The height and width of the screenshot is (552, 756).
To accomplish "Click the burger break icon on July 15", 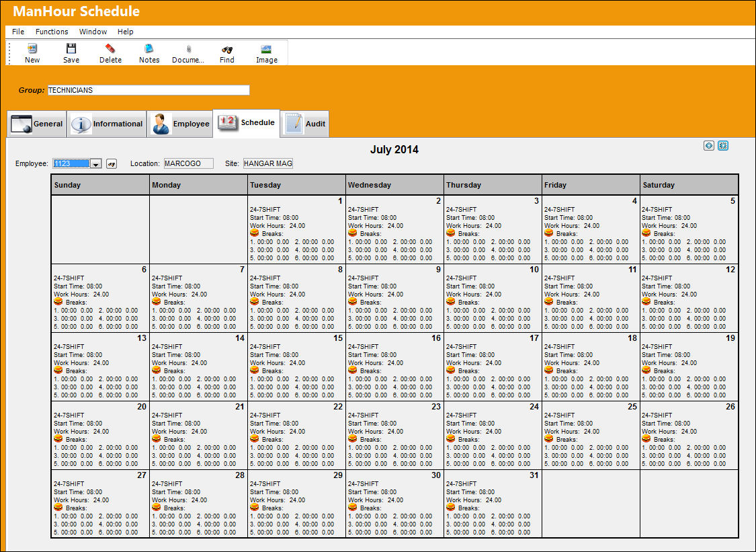I will 254,370.
